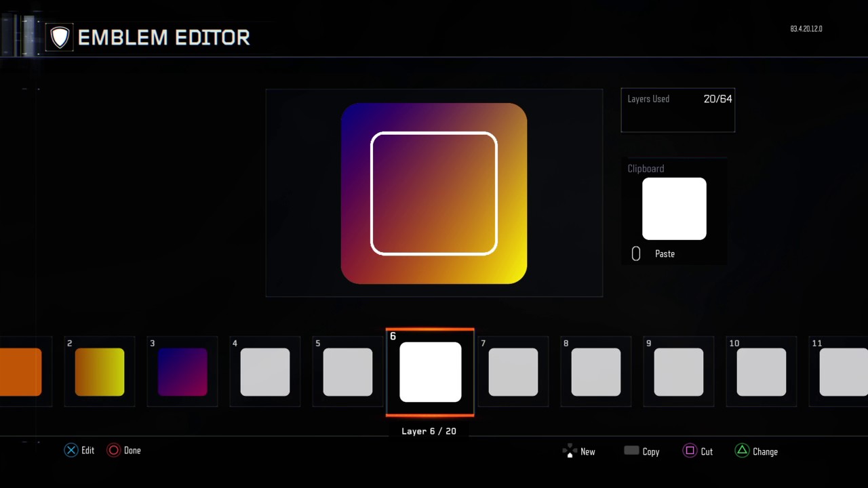Click the touchpad icon next to Copy

point(631,450)
